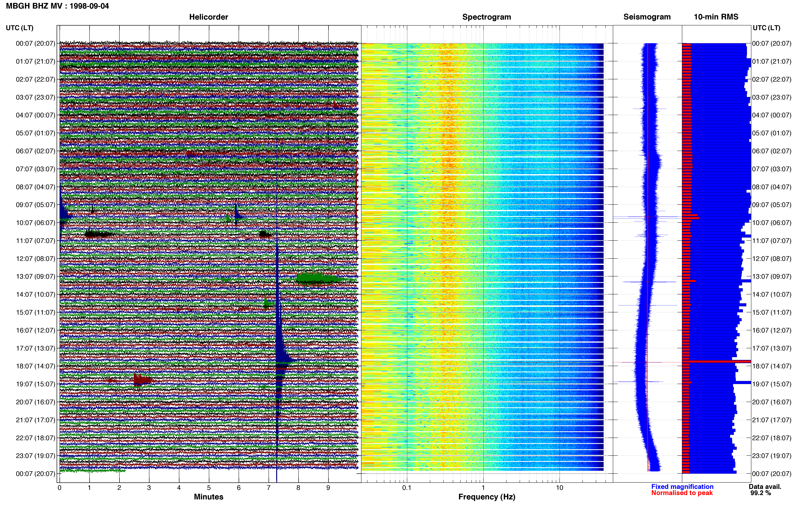Viewport: 812px width, 508px height.
Task: Click the left time label 03:07 (23:07)
Action: (36, 97)
